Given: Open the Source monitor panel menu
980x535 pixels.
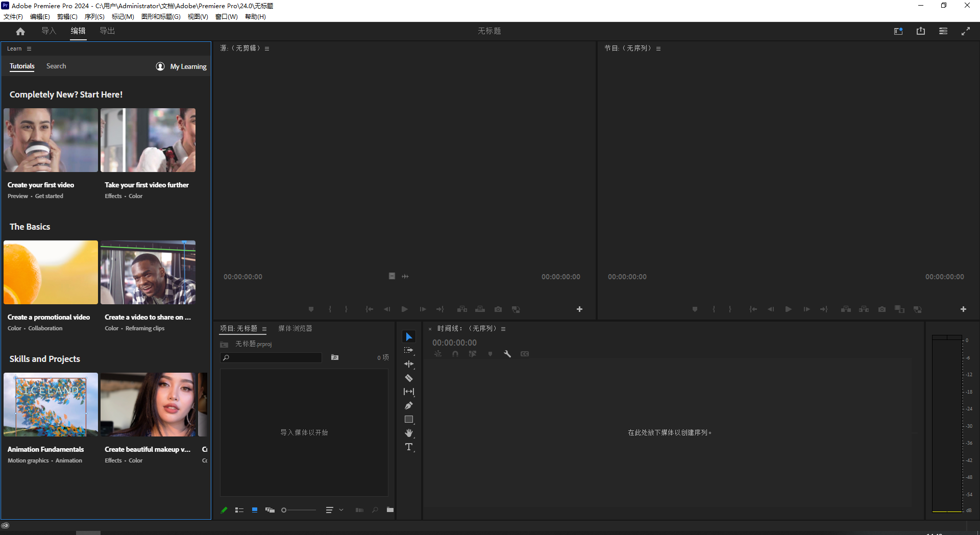Looking at the screenshot, I should (x=267, y=48).
